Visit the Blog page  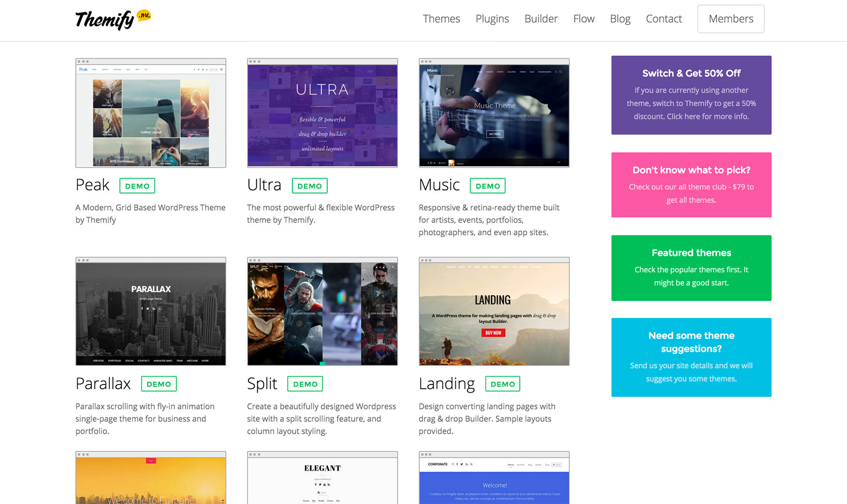pyautogui.click(x=620, y=19)
